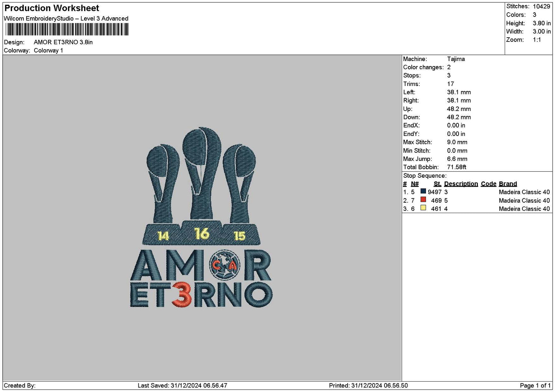Click the 'Stop Sequence:' heading
555x392 pixels.
(x=425, y=176)
